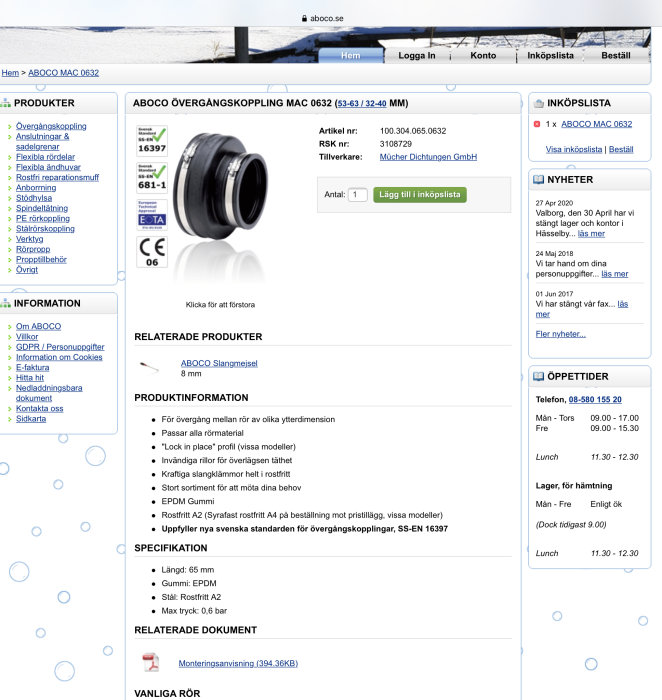Screen dimensions: 662x700
Task: Click the Inköpslista basket icon
Action: (539, 103)
